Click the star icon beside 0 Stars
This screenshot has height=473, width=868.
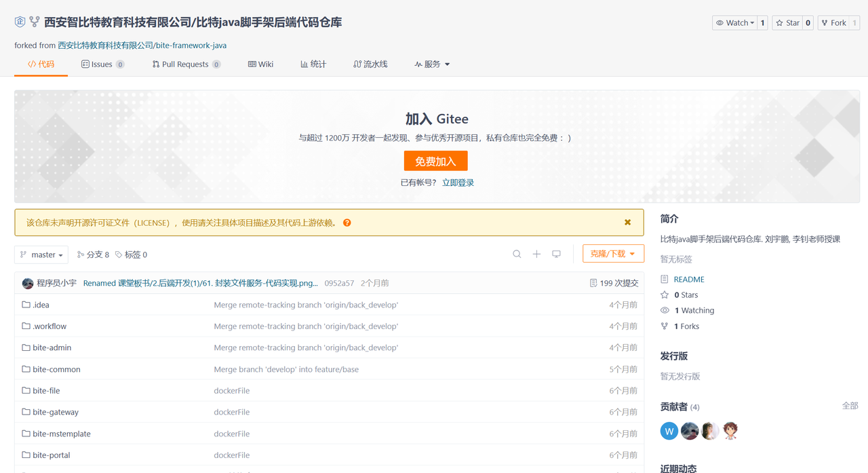(665, 295)
